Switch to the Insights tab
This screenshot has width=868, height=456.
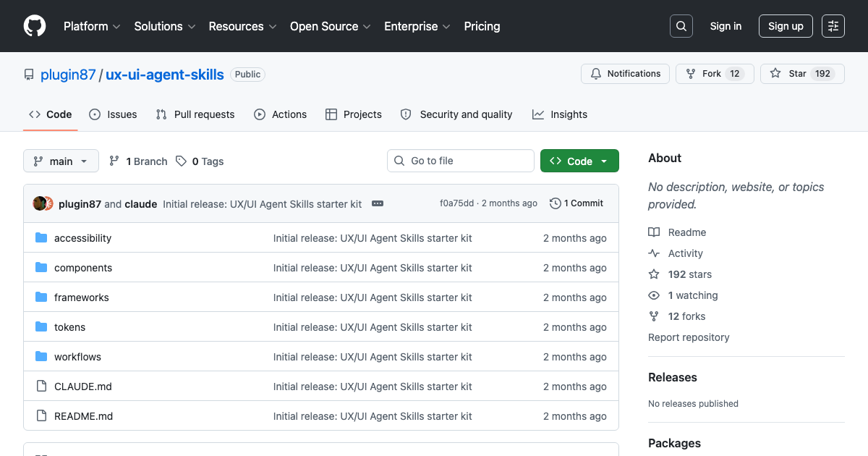pyautogui.click(x=560, y=114)
